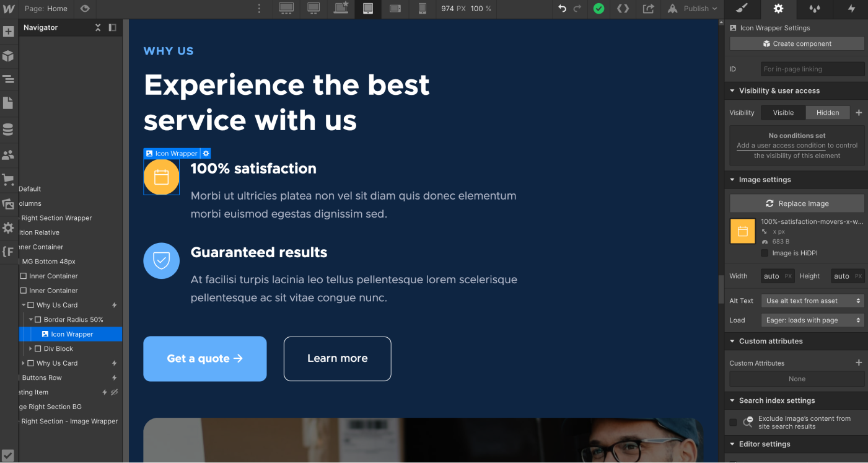Open the CMS collections panel
This screenshot has width=868, height=463.
(x=8, y=130)
